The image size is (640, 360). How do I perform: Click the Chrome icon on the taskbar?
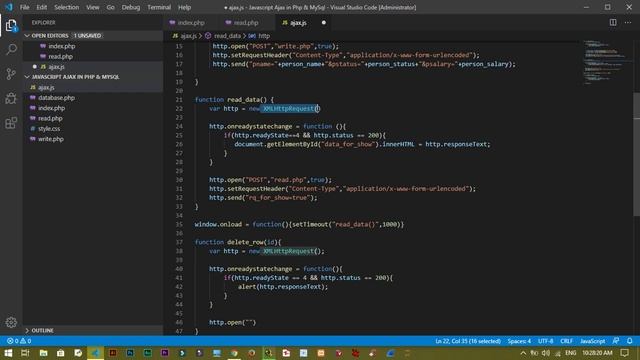[234, 353]
